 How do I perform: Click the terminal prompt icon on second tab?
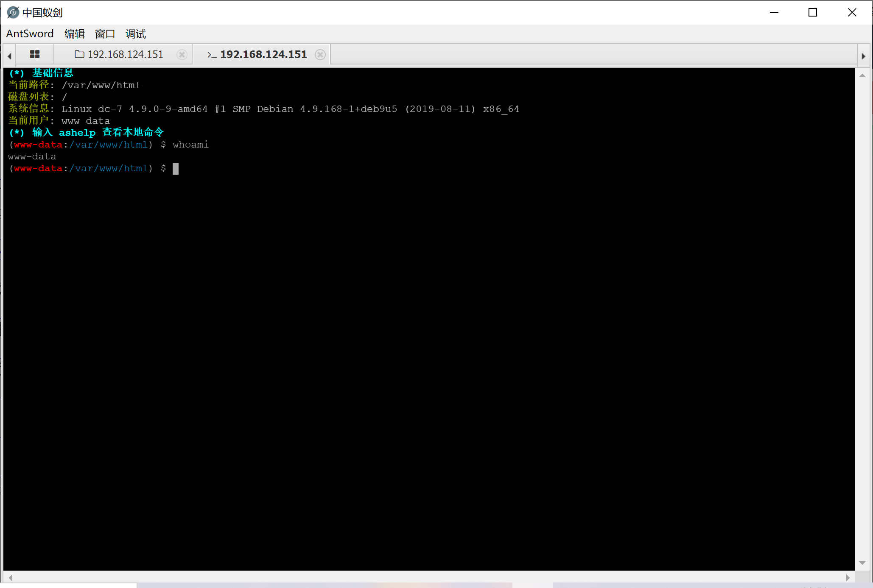[x=212, y=55]
